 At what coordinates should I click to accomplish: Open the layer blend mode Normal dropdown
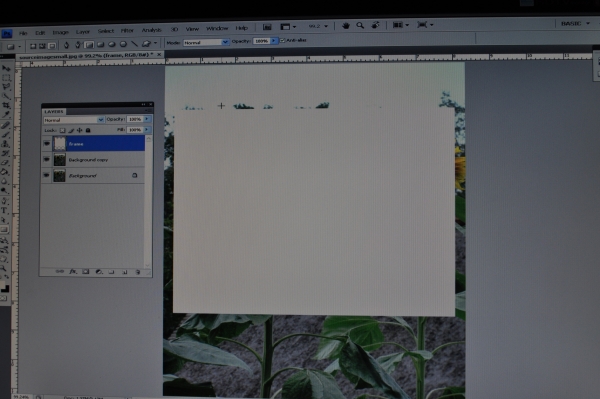point(74,120)
